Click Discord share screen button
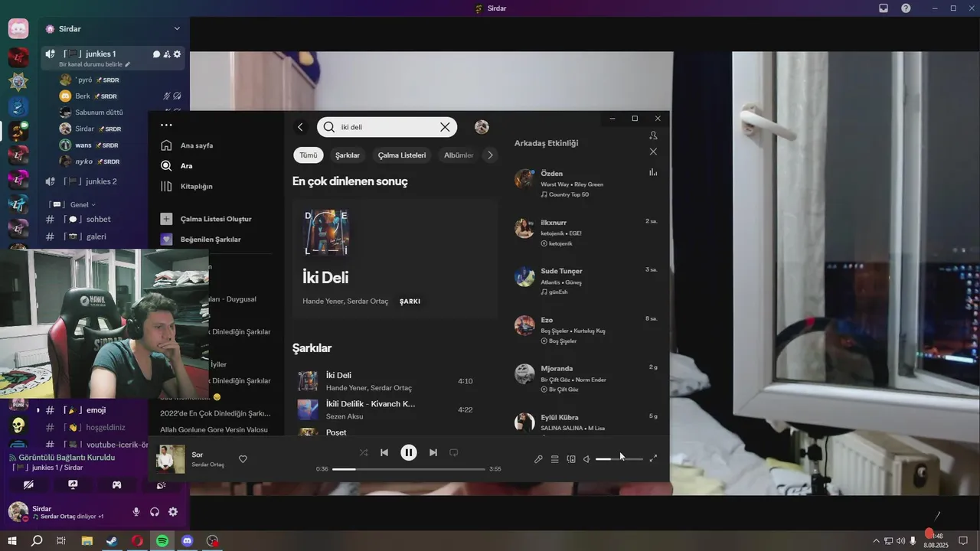This screenshot has height=551, width=980. [x=73, y=485]
